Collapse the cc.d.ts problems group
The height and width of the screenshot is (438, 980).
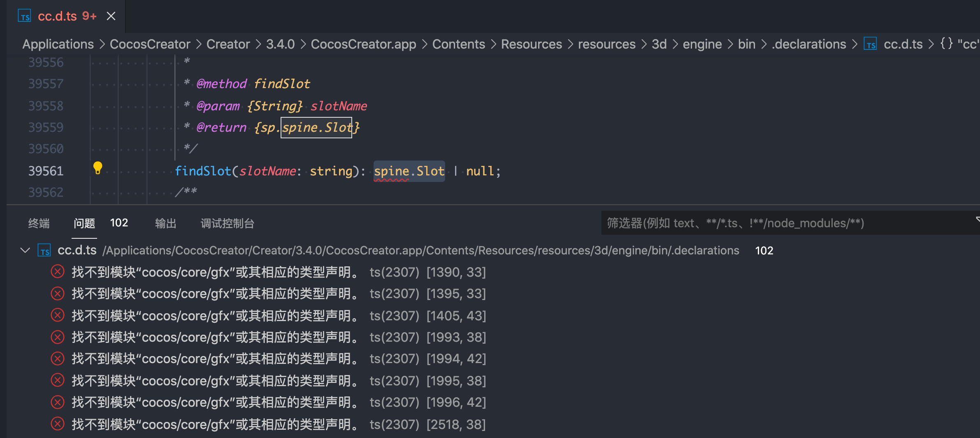(25, 251)
